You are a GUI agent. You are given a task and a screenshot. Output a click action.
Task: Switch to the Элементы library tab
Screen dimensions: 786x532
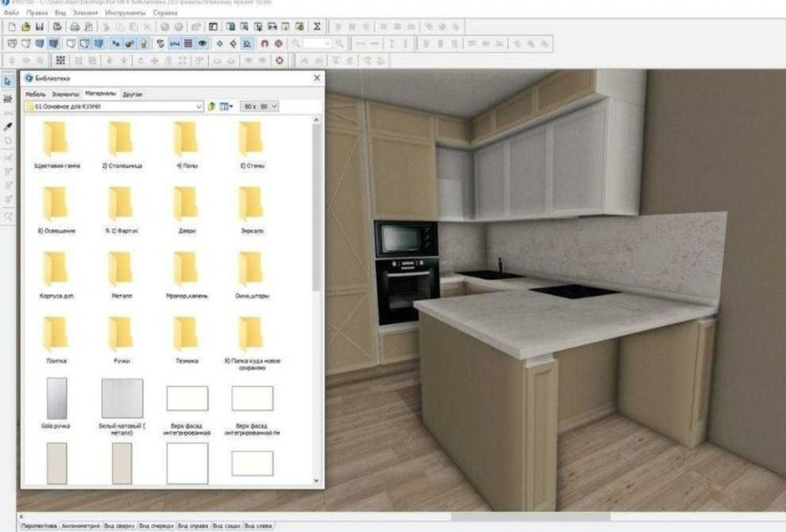pyautogui.click(x=65, y=94)
